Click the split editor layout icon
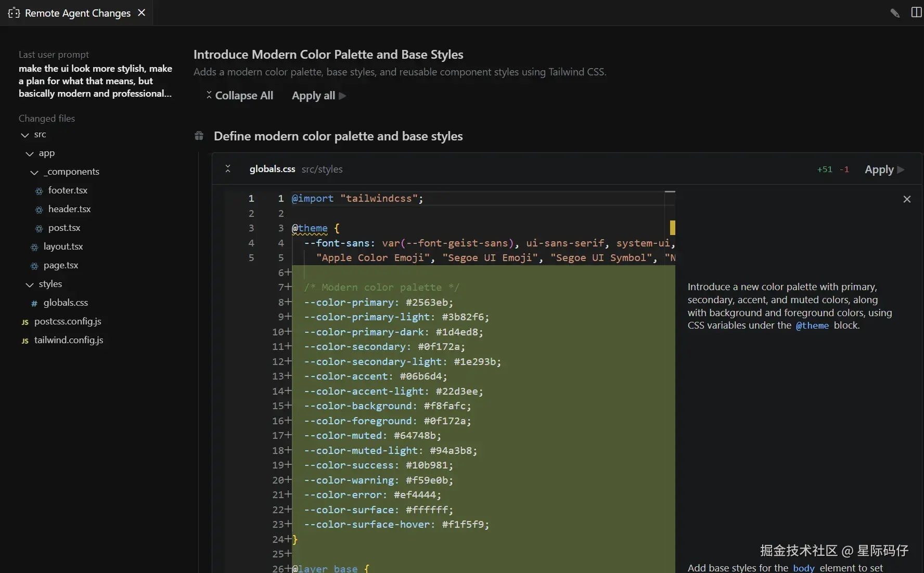This screenshot has width=924, height=573. 916,12
